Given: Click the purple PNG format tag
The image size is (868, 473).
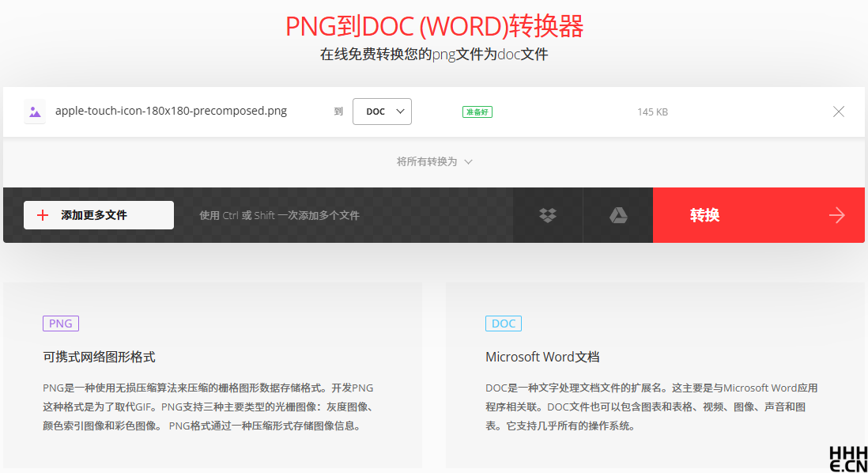Looking at the screenshot, I should pos(61,324).
